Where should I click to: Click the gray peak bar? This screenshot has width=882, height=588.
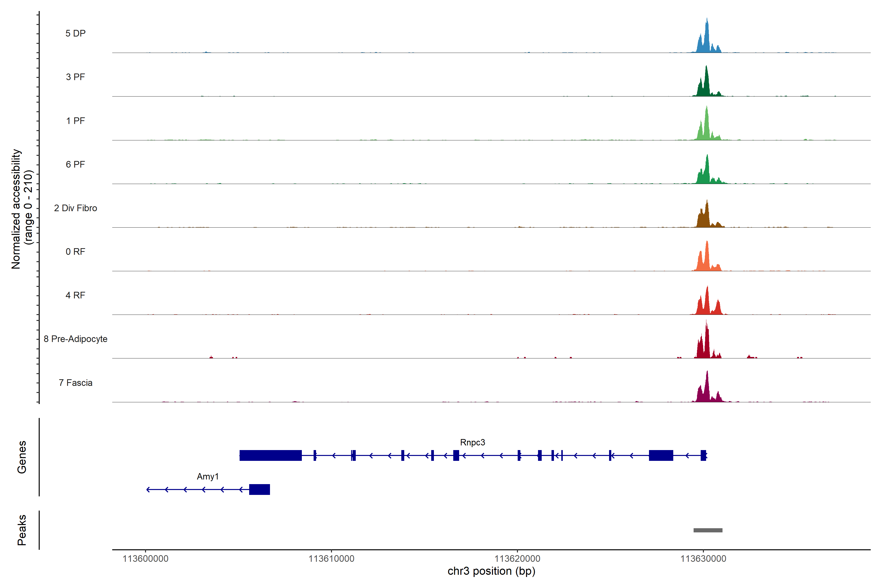tap(708, 530)
